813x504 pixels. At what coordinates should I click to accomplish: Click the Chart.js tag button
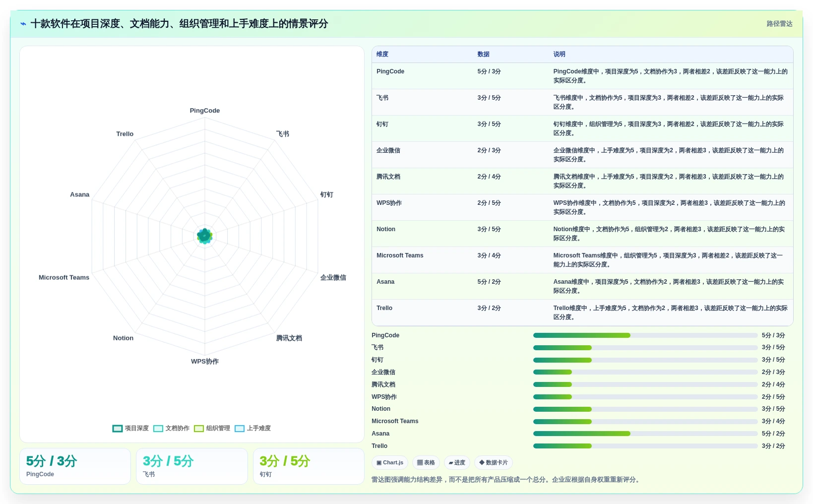[x=390, y=463]
